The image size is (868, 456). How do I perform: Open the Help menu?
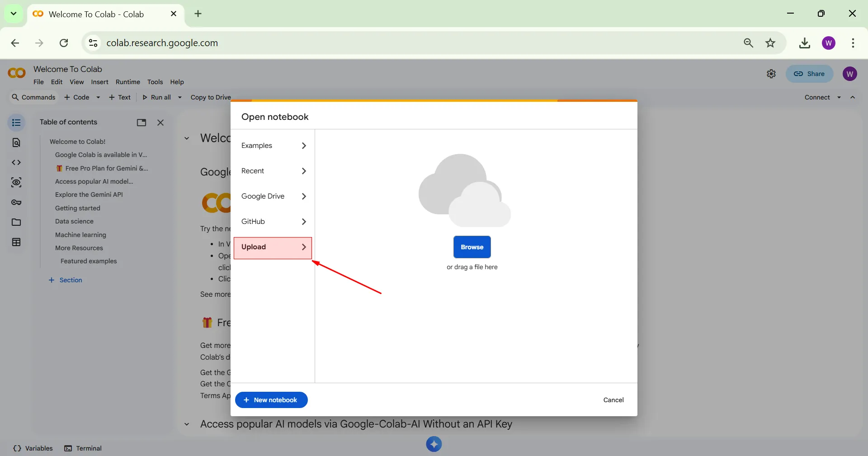pos(177,82)
